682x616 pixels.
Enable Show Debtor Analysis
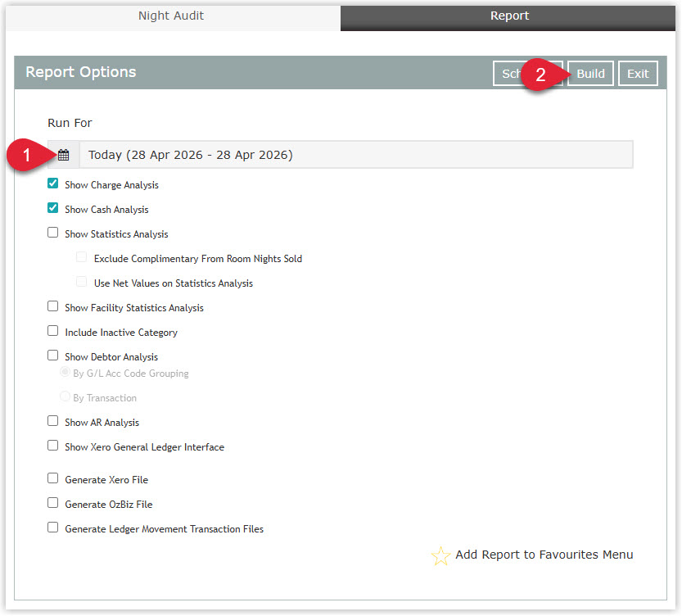pos(53,356)
